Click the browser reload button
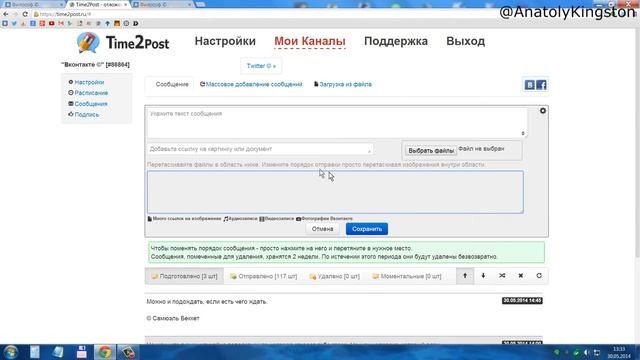 (x=25, y=14)
